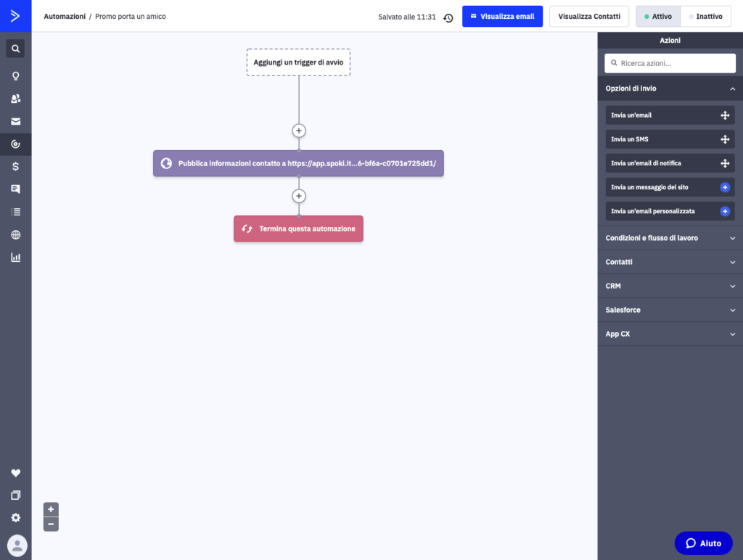Click the revision history clock icon
The height and width of the screenshot is (560, 743).
click(448, 17)
